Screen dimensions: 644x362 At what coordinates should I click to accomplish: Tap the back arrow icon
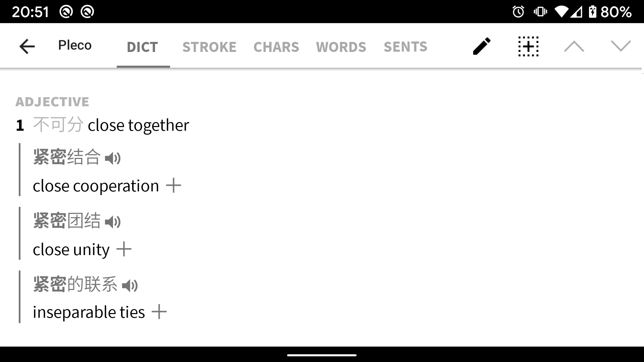click(x=27, y=46)
